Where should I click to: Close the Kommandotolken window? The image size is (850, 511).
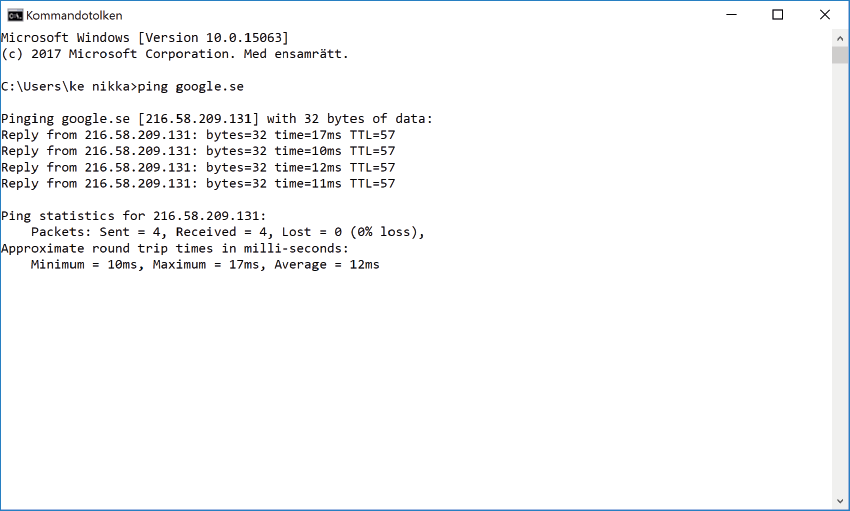[824, 15]
